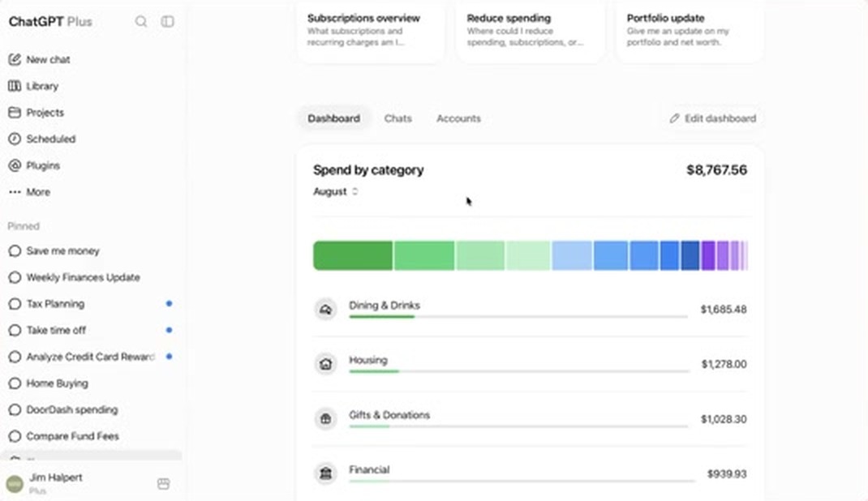
Task: Select the Dining & Drinks label
Action: click(x=385, y=306)
